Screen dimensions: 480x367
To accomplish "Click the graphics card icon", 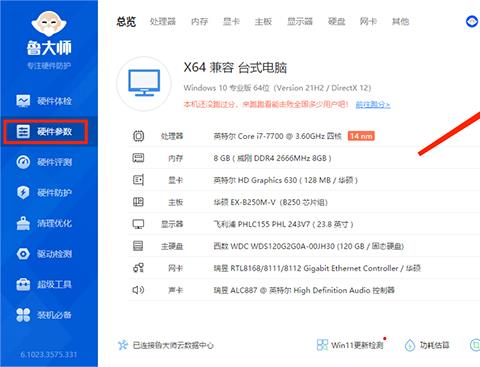I will pos(138,180).
